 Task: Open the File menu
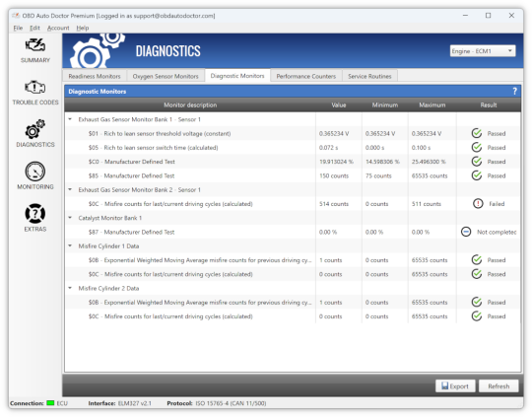tap(18, 28)
